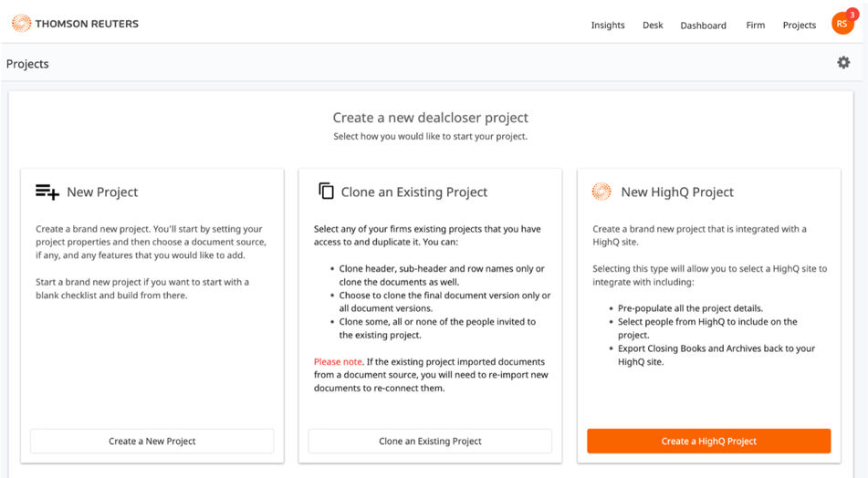Open the Insights menu item
The height and width of the screenshot is (478, 868).
click(x=607, y=25)
